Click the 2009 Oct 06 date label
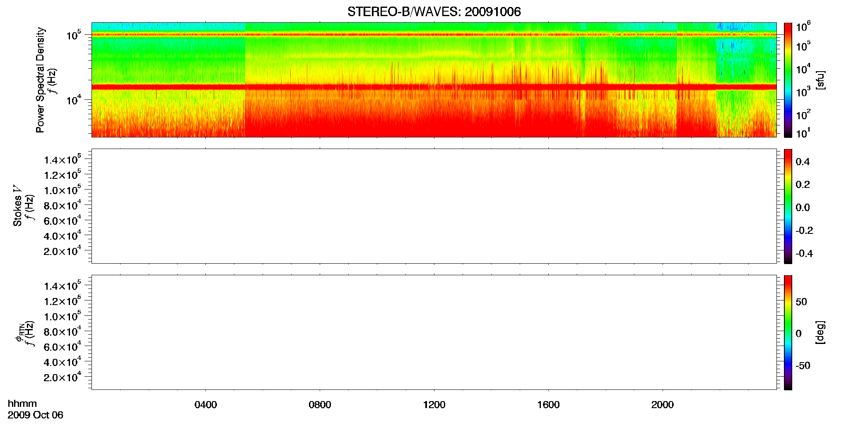 [x=35, y=415]
